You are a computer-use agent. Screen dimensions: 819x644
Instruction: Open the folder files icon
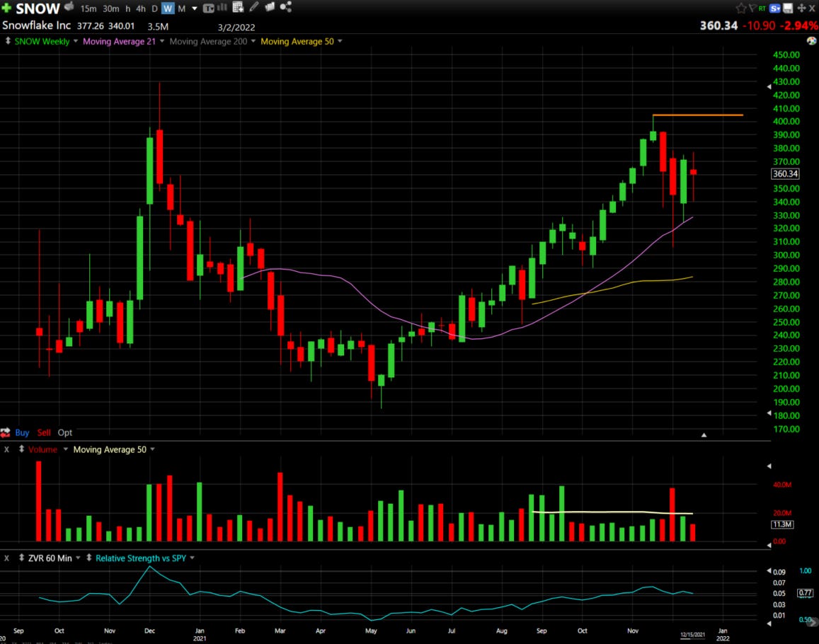click(x=270, y=7)
